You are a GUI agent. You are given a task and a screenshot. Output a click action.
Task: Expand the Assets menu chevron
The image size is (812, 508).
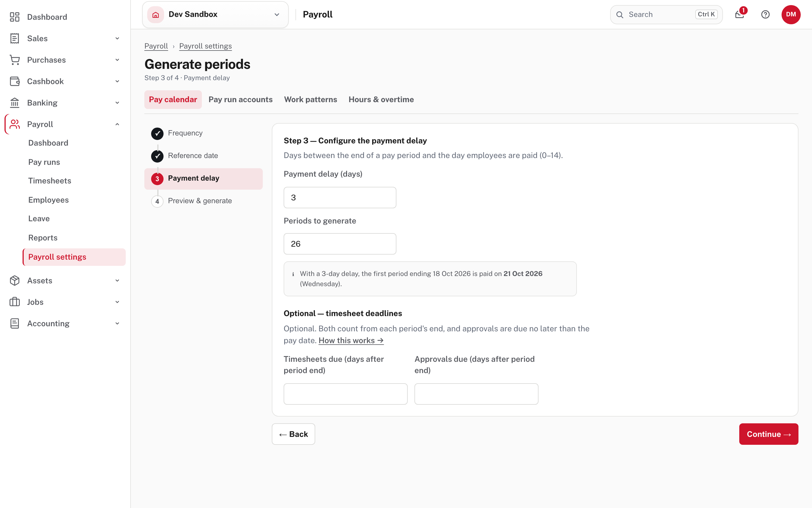(x=118, y=281)
